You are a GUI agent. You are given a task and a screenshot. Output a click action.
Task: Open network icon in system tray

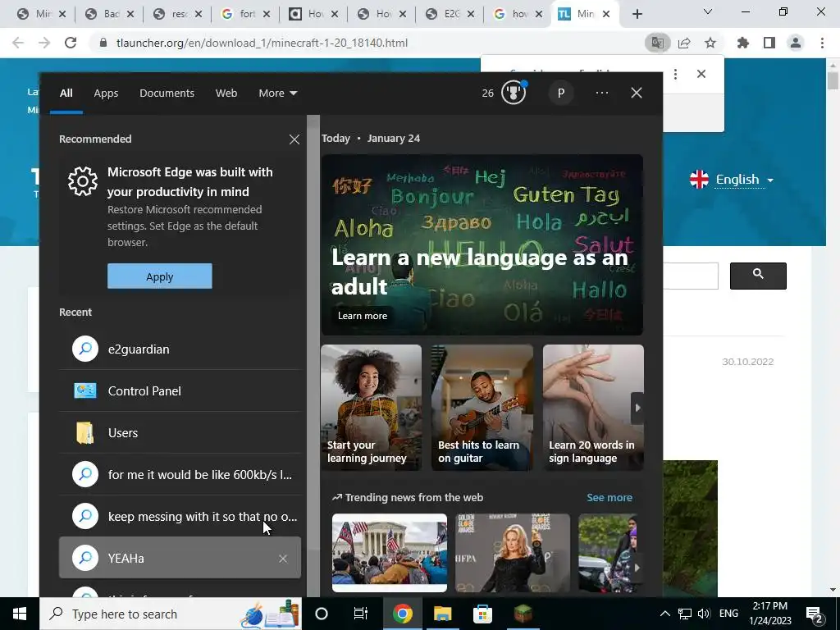click(685, 614)
